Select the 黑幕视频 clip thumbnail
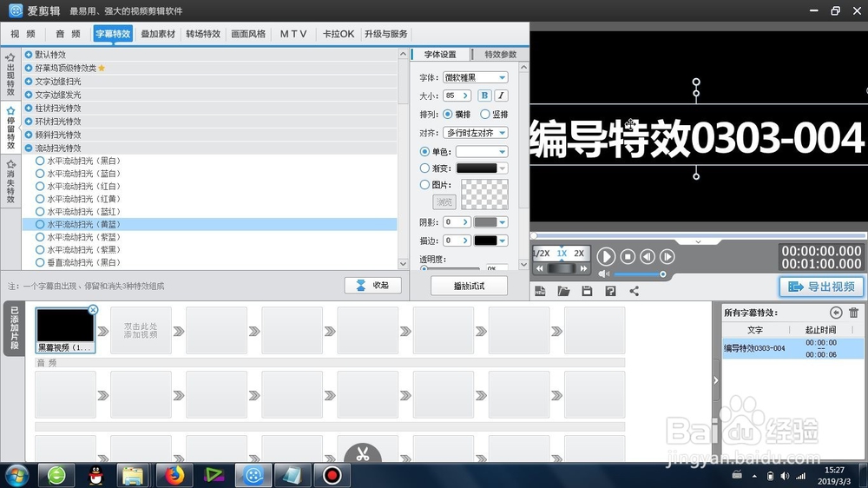Image resolution: width=868 pixels, height=488 pixels. point(65,331)
